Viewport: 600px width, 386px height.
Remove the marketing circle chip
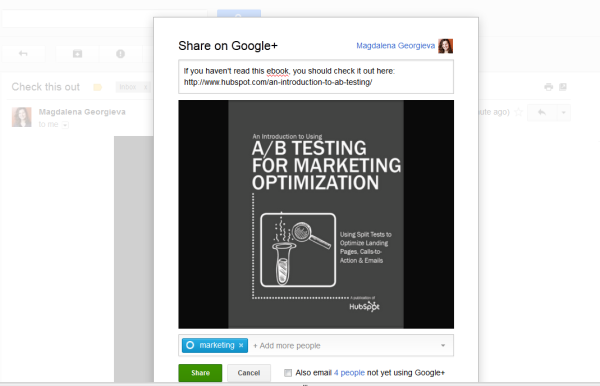click(x=241, y=345)
